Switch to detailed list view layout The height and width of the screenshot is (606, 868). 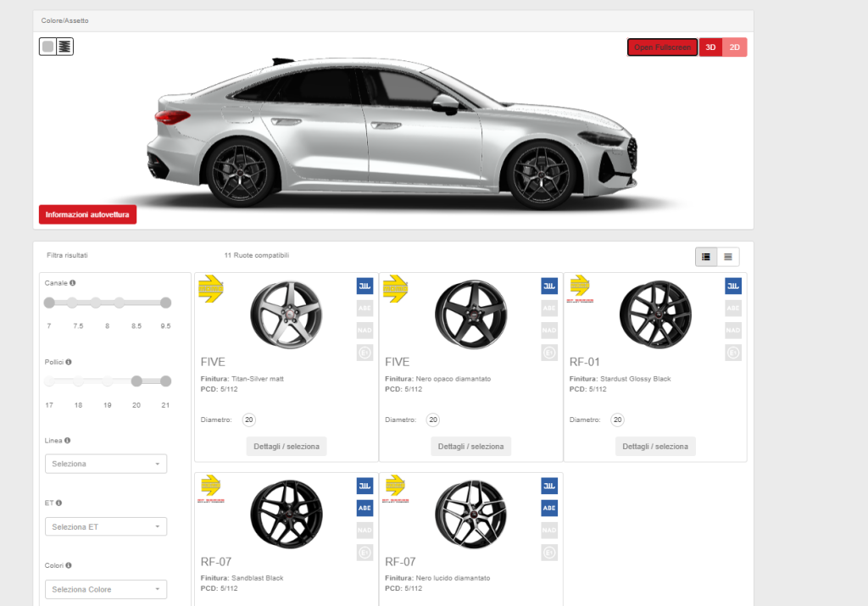pyautogui.click(x=706, y=257)
